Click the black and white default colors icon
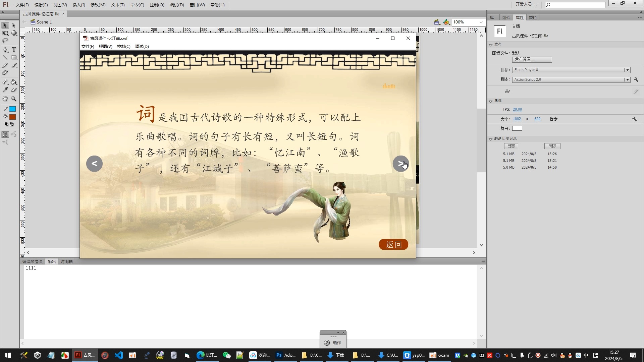644x362 pixels. point(6,124)
